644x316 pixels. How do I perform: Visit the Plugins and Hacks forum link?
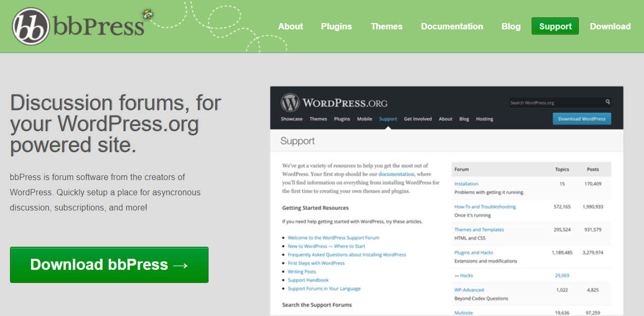coord(473,252)
